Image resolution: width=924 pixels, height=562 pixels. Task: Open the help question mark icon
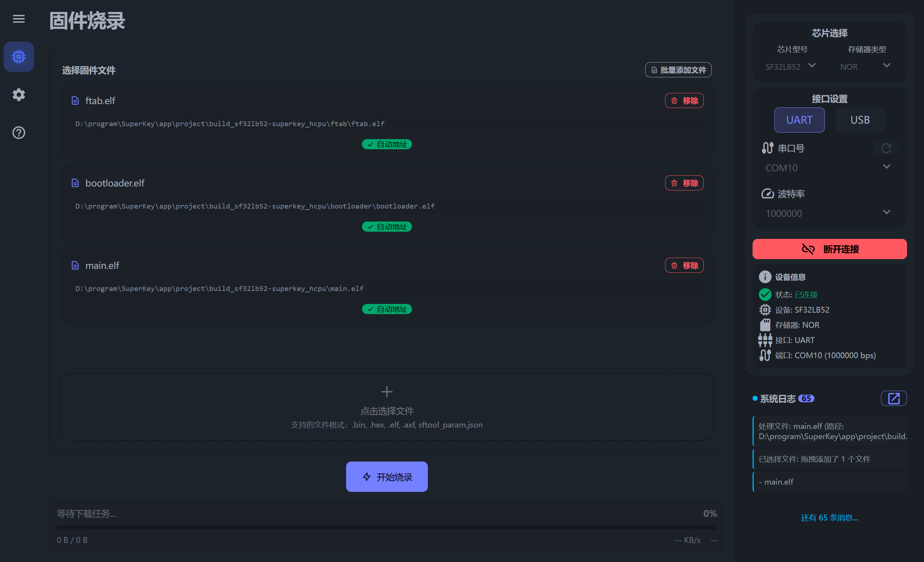pos(19,133)
